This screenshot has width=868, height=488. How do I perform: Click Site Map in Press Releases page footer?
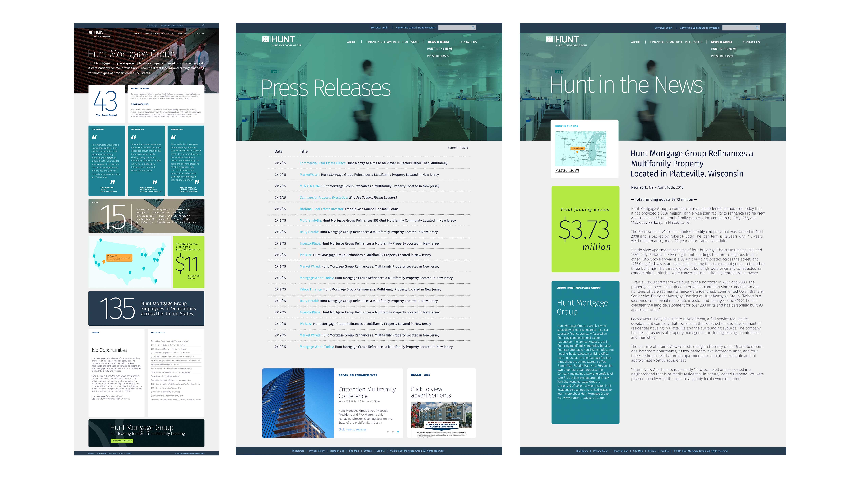pyautogui.click(x=354, y=451)
